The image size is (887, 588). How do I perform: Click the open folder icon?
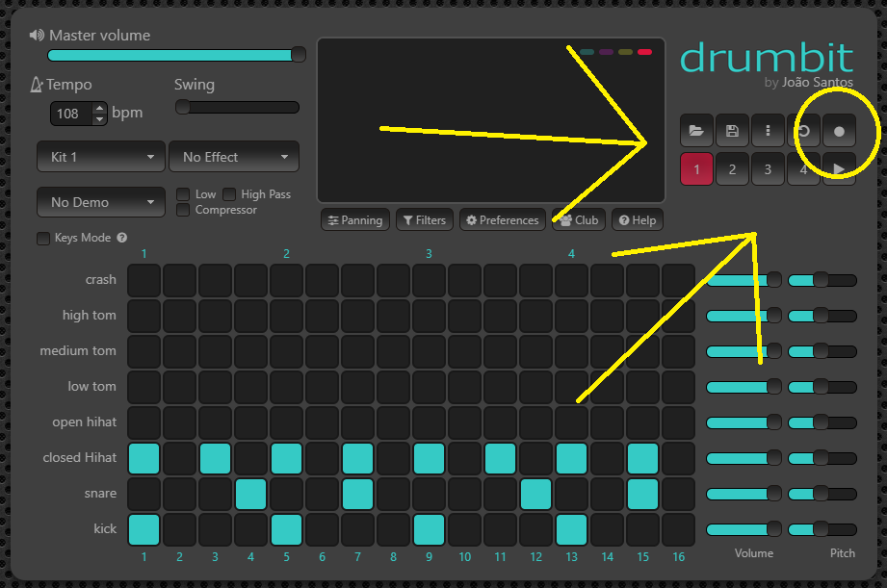(696, 131)
